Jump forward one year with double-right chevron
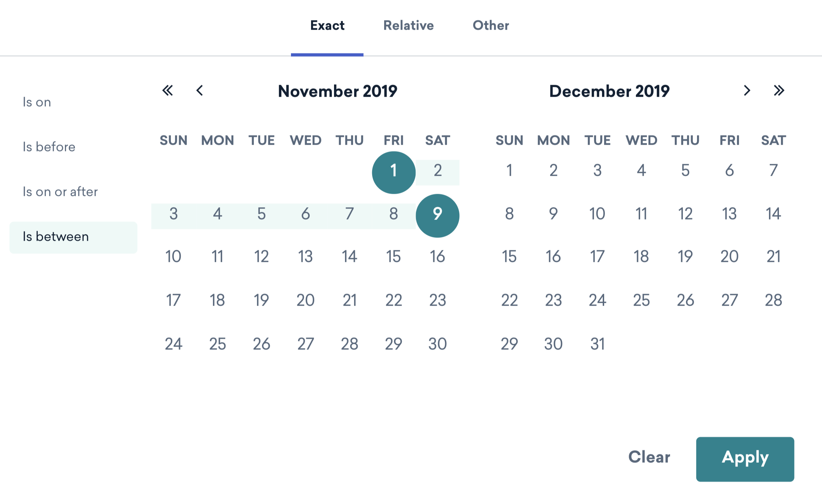Image resolution: width=822 pixels, height=504 pixels. 779,91
